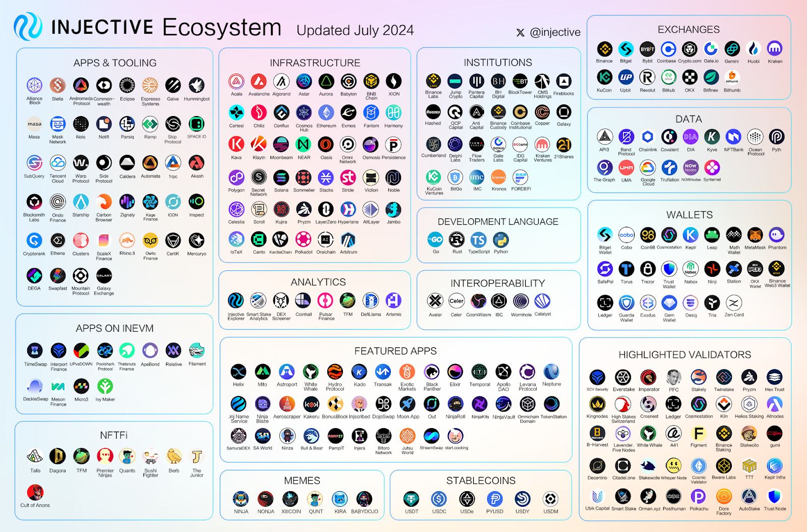
Task: Click the NINJA meme coin icon
Action: (x=241, y=499)
